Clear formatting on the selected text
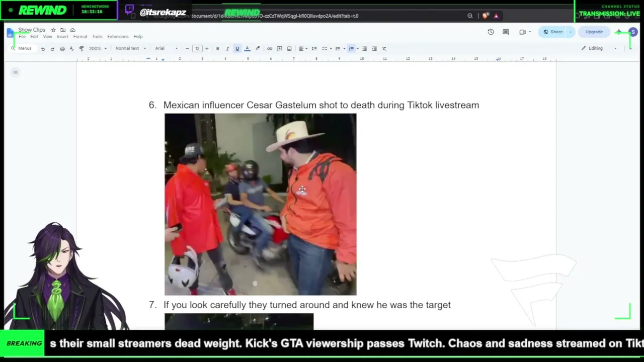Viewport: 644px width, 362px height. [384, 49]
